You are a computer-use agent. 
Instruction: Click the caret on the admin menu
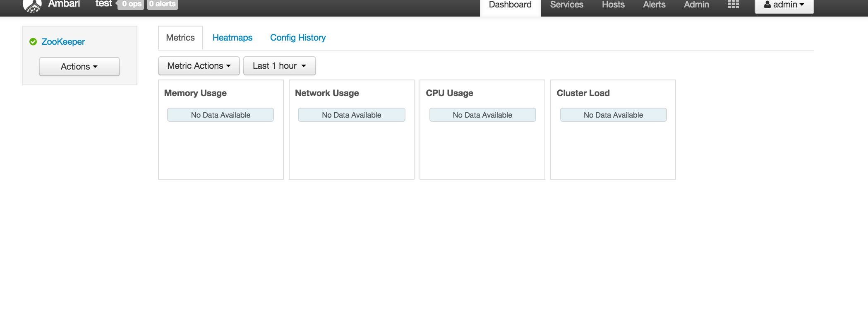pyautogui.click(x=801, y=5)
